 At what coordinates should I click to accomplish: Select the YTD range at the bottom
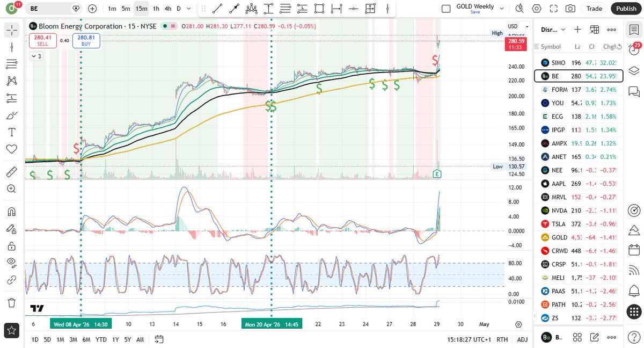[101, 339]
